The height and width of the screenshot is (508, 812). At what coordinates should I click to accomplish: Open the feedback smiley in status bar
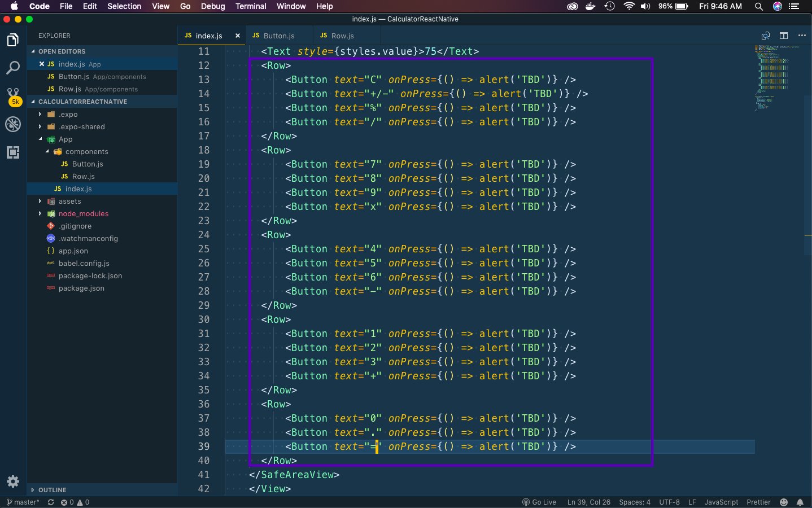pyautogui.click(x=784, y=502)
